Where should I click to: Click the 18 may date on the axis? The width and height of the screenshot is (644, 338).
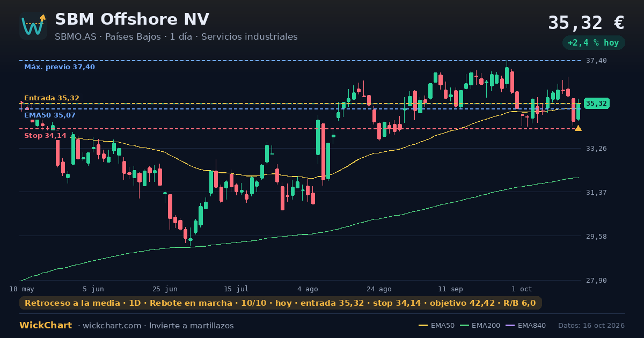(x=21, y=289)
